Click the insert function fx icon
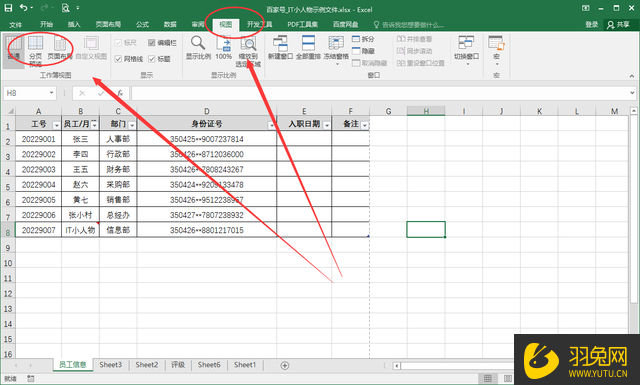Screen dimensions: 640x385 pyautogui.click(x=120, y=93)
